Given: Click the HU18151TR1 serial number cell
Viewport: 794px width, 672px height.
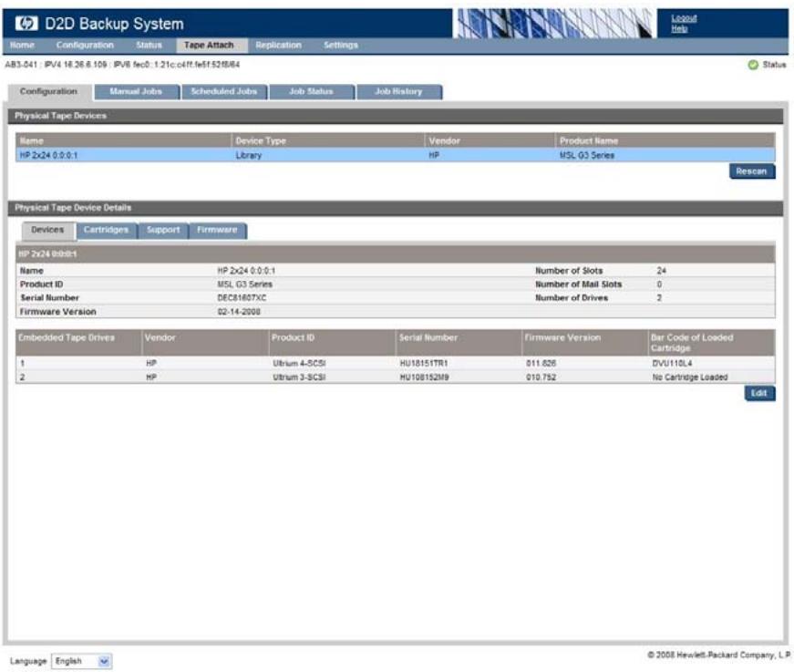Looking at the screenshot, I should [x=424, y=363].
